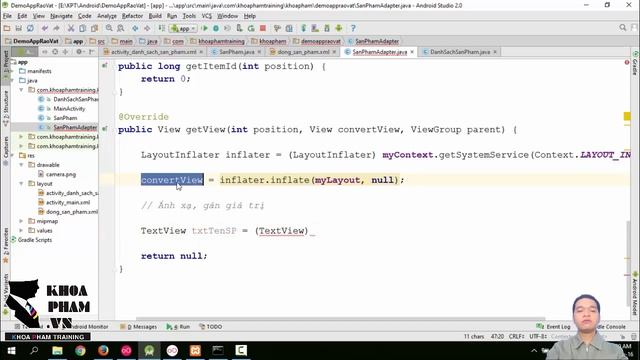Click the Paste icon in toolbar
The height and width of the screenshot is (360, 640).
click(x=94, y=28)
